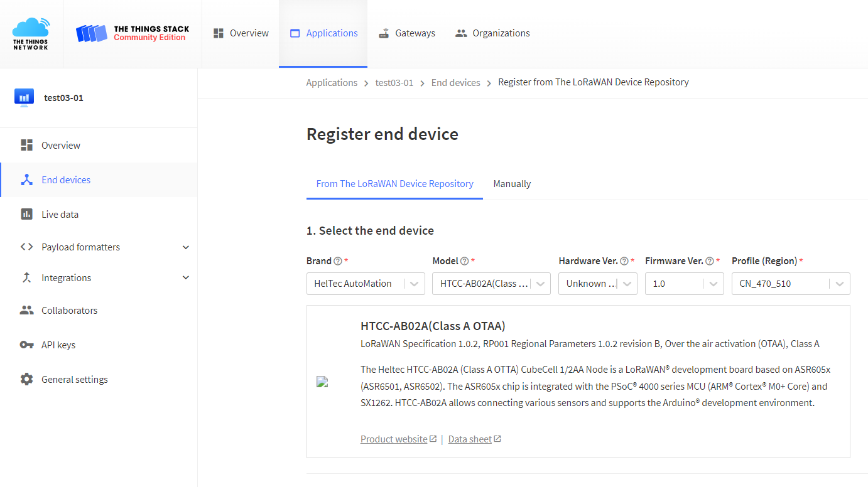
Task: Open the Organizations top menu
Action: (x=492, y=33)
